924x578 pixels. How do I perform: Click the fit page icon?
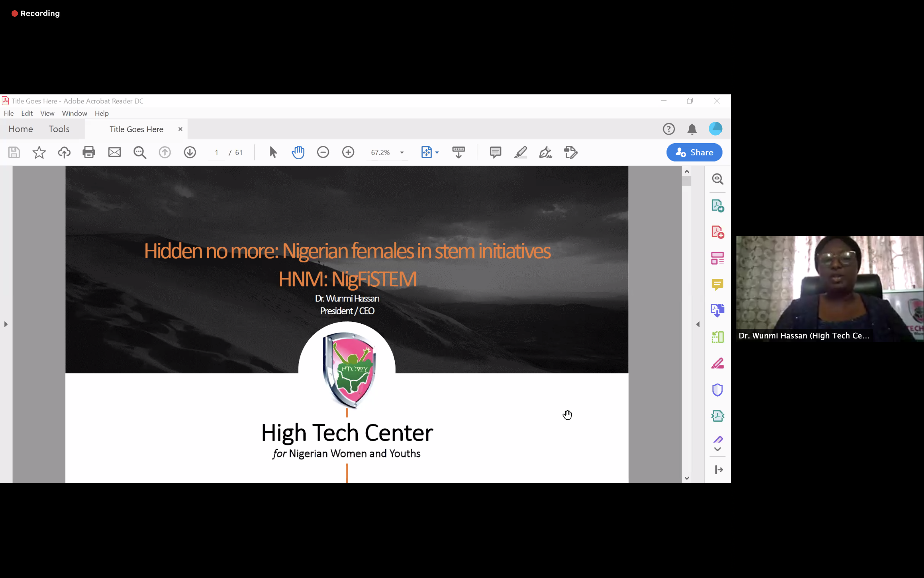point(426,153)
